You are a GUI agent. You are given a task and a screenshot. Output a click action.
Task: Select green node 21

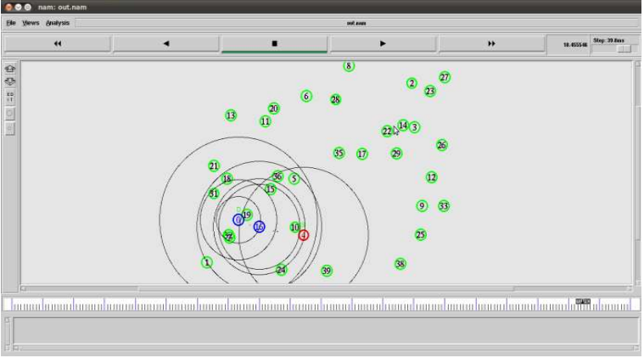click(214, 166)
